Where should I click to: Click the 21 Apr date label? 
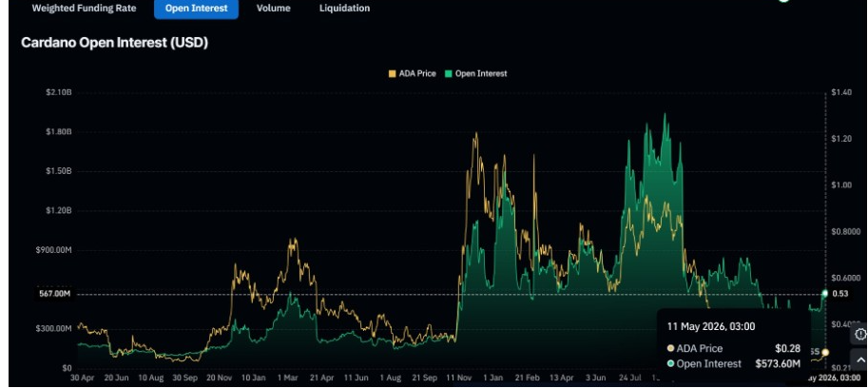pos(321,378)
